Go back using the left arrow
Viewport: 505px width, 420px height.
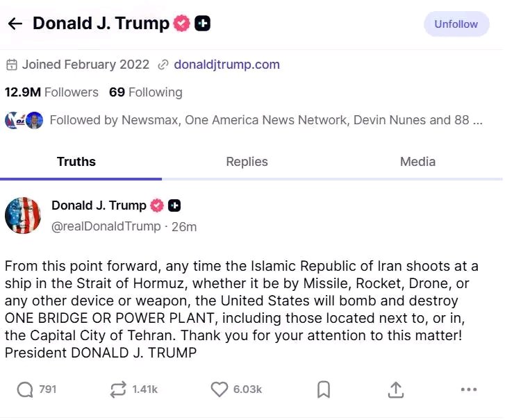click(x=15, y=24)
